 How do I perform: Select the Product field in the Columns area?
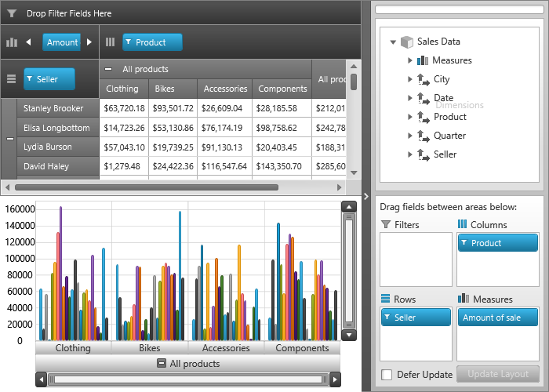coord(497,242)
